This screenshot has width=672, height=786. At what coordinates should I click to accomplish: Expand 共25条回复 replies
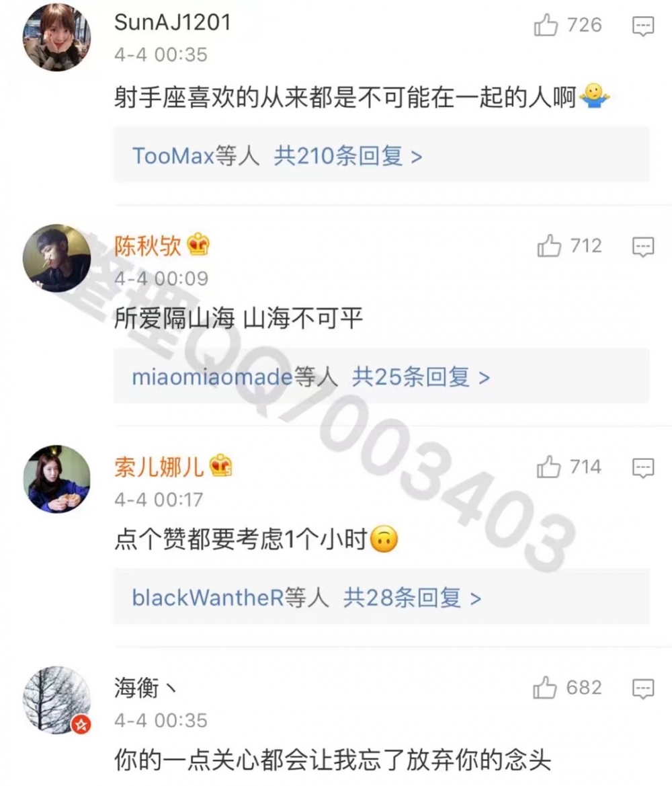421,377
